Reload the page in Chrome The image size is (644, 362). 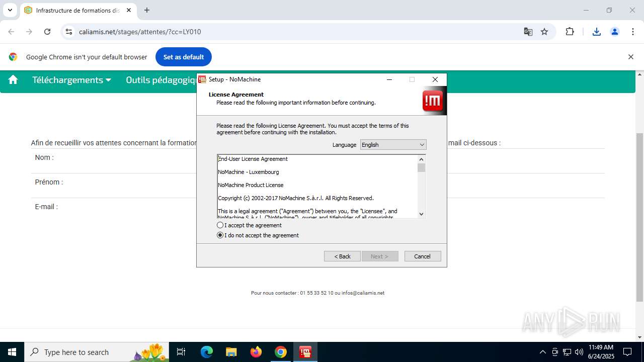(47, 32)
